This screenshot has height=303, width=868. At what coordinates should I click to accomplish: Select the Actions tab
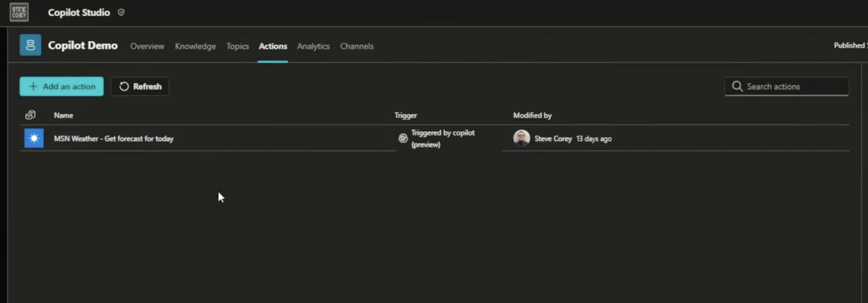click(x=273, y=46)
